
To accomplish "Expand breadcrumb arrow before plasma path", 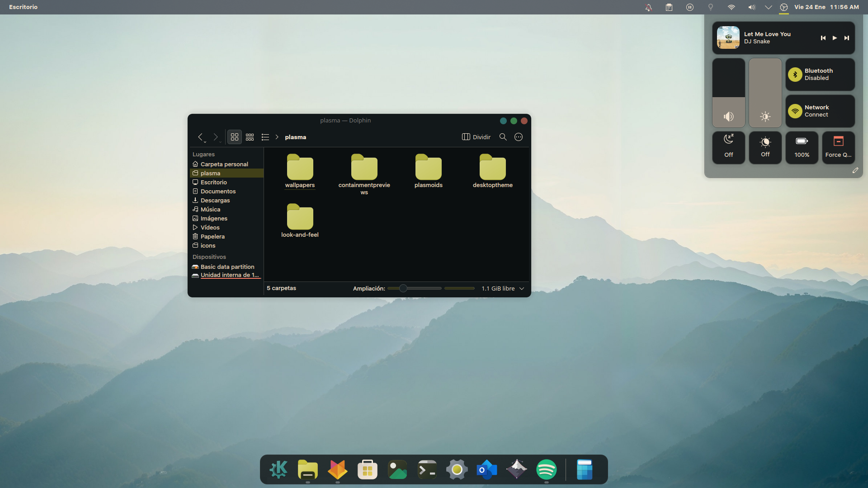I will pos(277,137).
